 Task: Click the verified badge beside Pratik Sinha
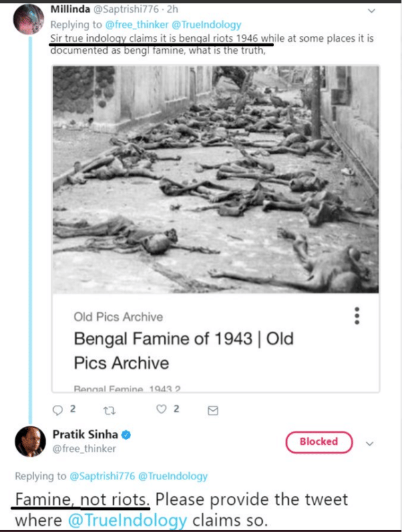pos(125,434)
